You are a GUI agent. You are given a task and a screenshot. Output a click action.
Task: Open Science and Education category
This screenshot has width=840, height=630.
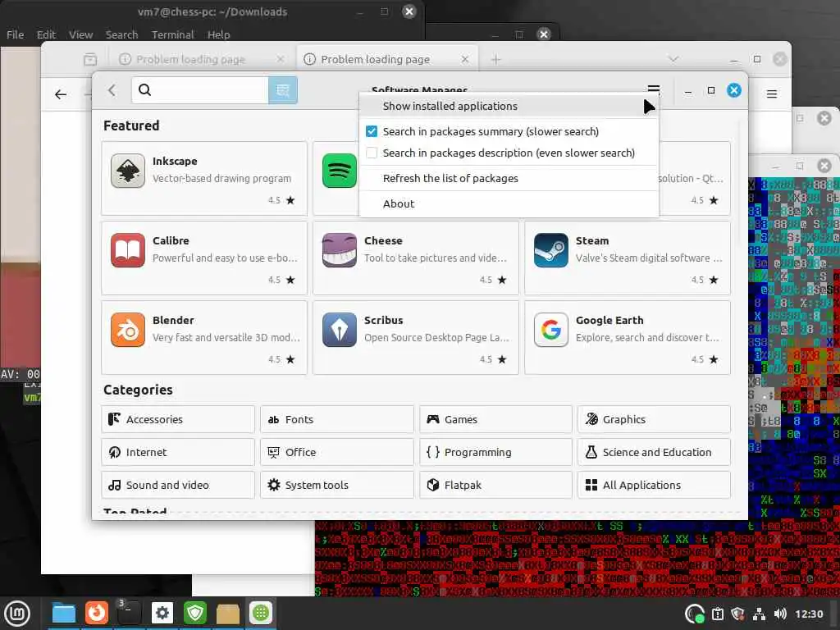(x=654, y=452)
